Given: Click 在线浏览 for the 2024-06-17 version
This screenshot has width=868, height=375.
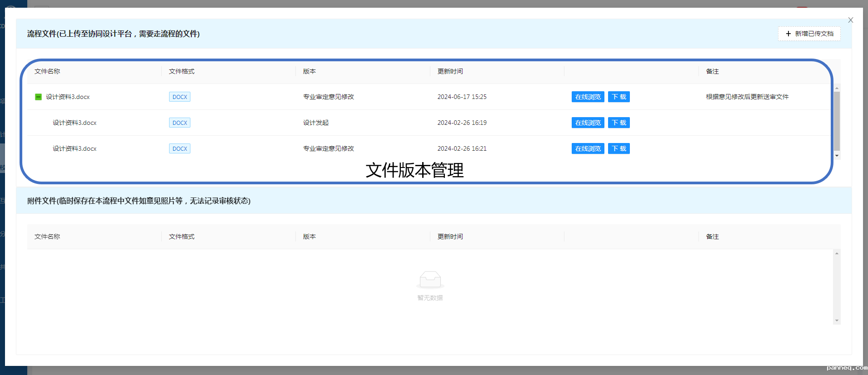Looking at the screenshot, I should (x=588, y=97).
